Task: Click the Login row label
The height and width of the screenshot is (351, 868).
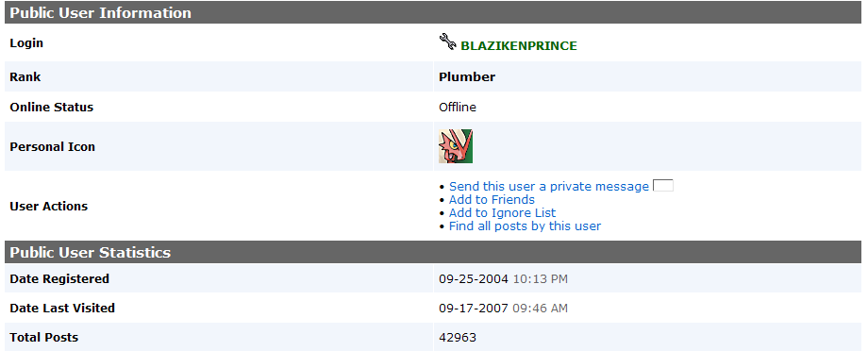Action: [26, 43]
